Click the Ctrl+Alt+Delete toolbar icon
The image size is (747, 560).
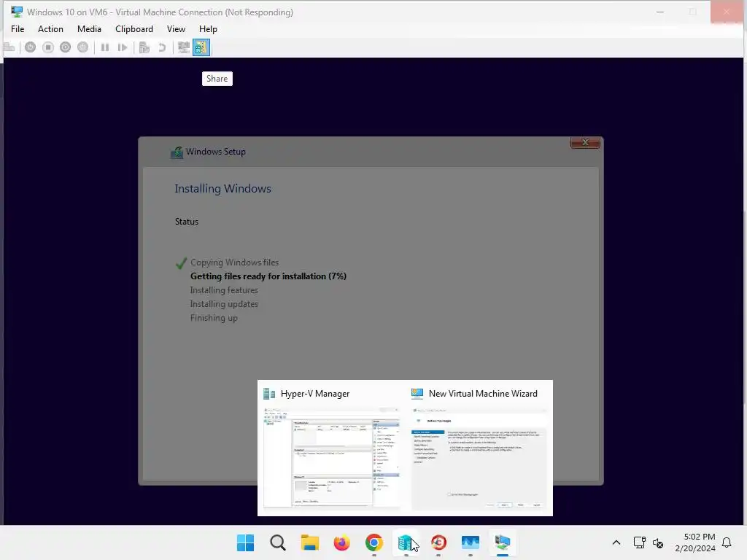pos(9,47)
